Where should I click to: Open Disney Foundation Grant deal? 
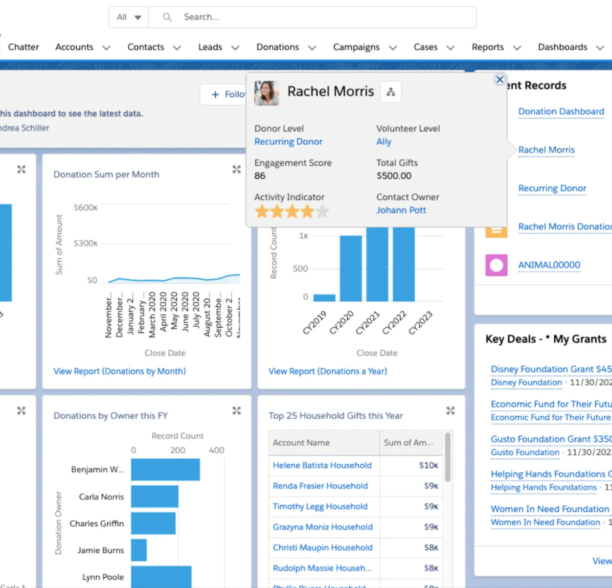click(x=551, y=369)
